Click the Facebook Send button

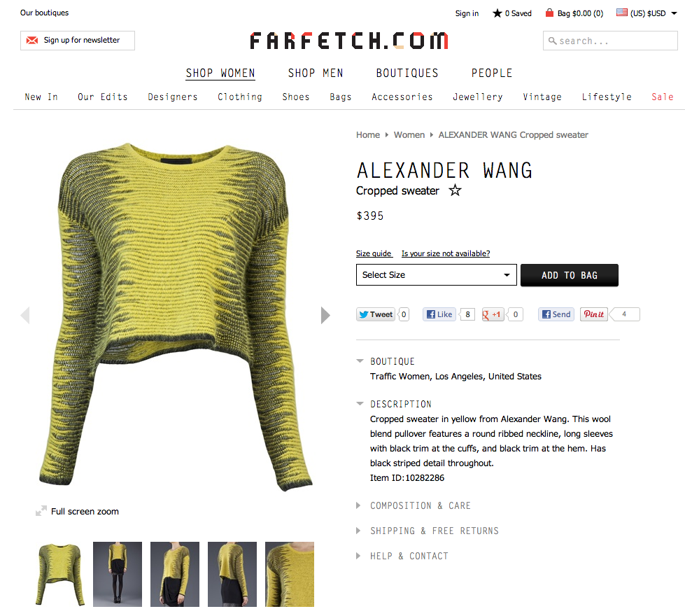[556, 314]
